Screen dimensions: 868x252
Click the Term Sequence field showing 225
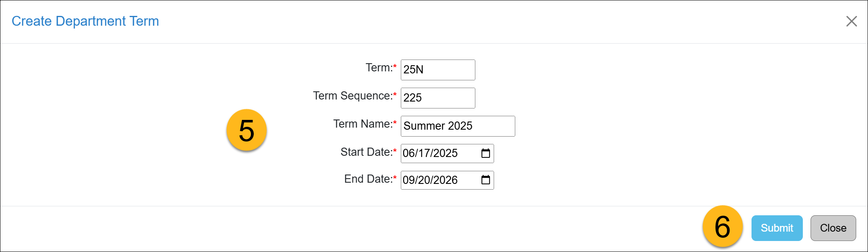tap(437, 98)
